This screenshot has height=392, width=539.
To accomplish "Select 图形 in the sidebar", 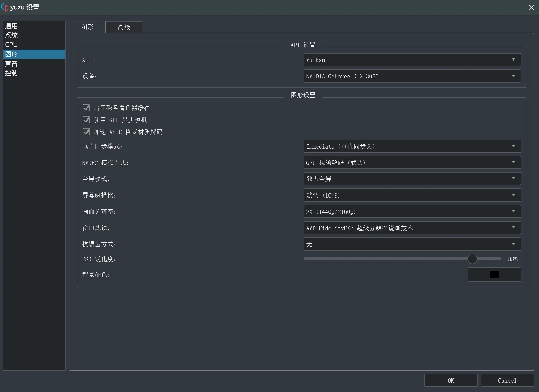I will click(x=34, y=54).
